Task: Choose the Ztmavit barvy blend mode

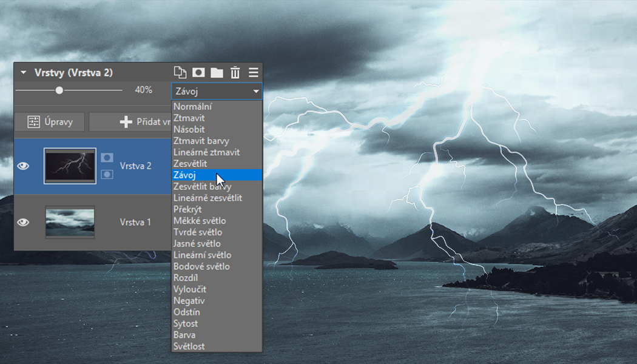Action: click(x=217, y=141)
